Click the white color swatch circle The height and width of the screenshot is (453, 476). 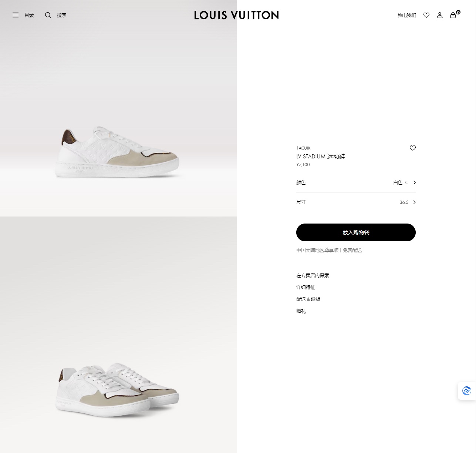(x=407, y=182)
